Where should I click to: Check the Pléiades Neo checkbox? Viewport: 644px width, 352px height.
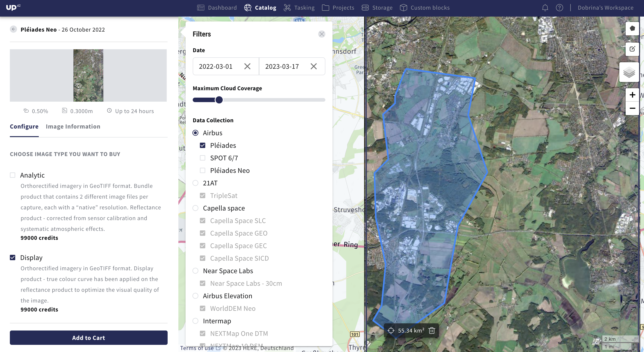[x=203, y=170]
